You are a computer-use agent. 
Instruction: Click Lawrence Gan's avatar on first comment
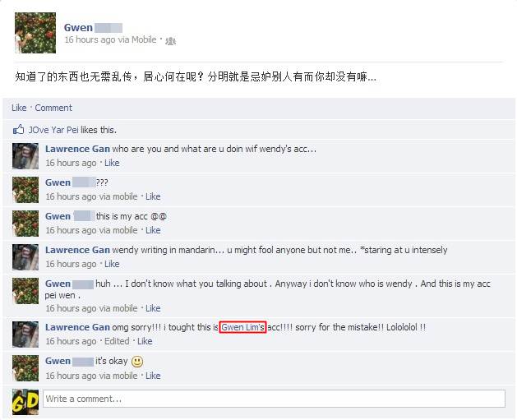[x=25, y=156]
